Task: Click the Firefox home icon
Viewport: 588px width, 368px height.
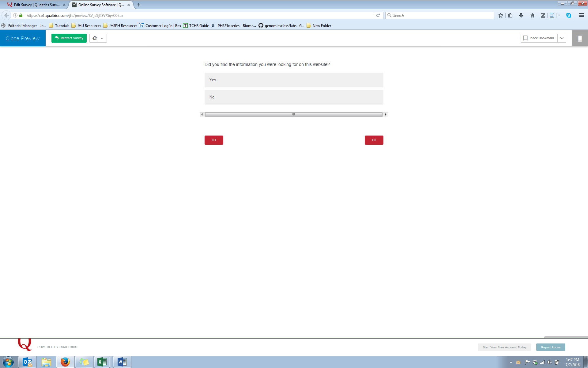Action: coord(532,15)
